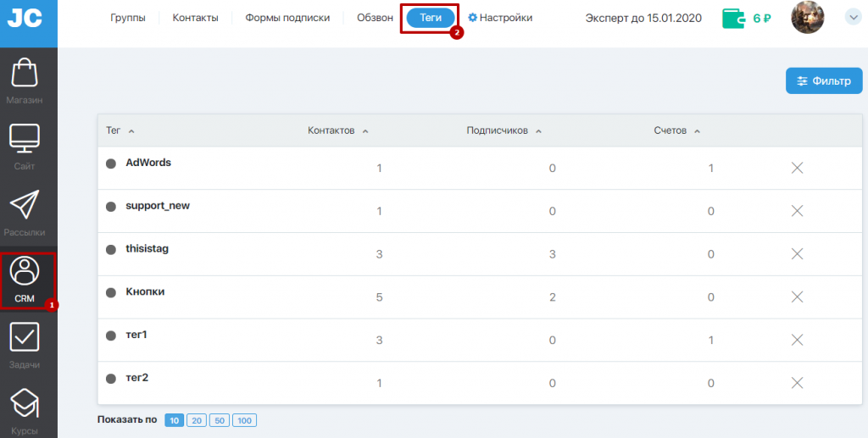Click the gray color dot beside Кнопки

[110, 292]
